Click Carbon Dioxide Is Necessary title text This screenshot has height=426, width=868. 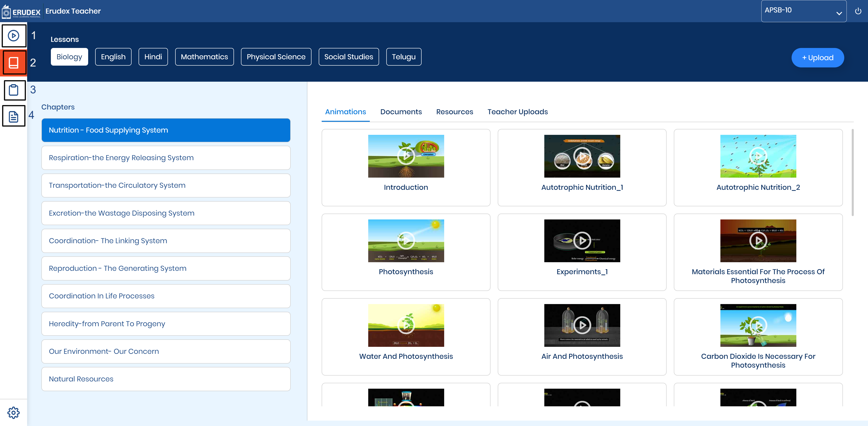(758, 361)
